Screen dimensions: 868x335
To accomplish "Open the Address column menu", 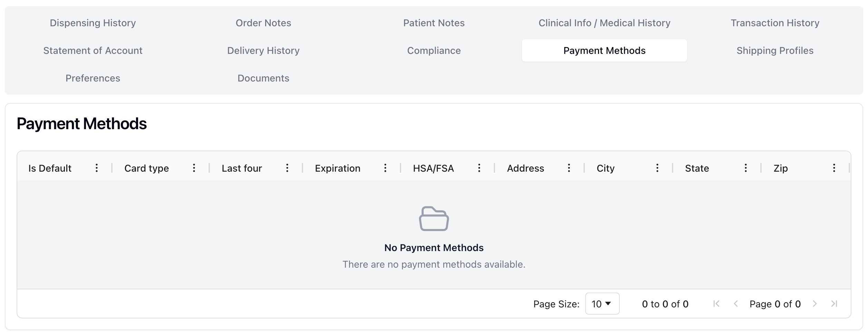I will point(569,168).
